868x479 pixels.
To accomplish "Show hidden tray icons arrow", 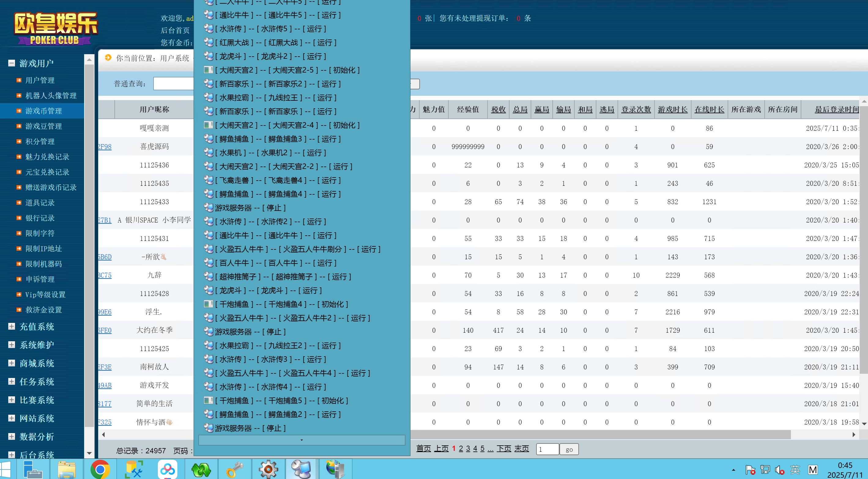I will pos(733,470).
